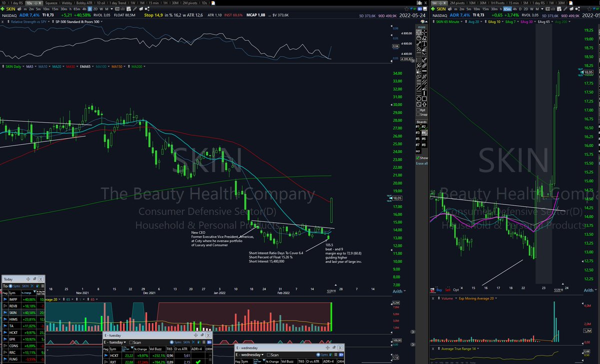Select the connected-points line drawing tool
Screen dimensions: 600x364
click(418, 43)
